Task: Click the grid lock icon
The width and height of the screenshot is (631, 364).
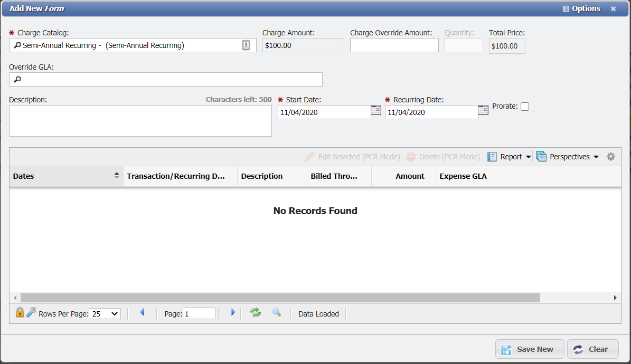Action: coord(20,312)
